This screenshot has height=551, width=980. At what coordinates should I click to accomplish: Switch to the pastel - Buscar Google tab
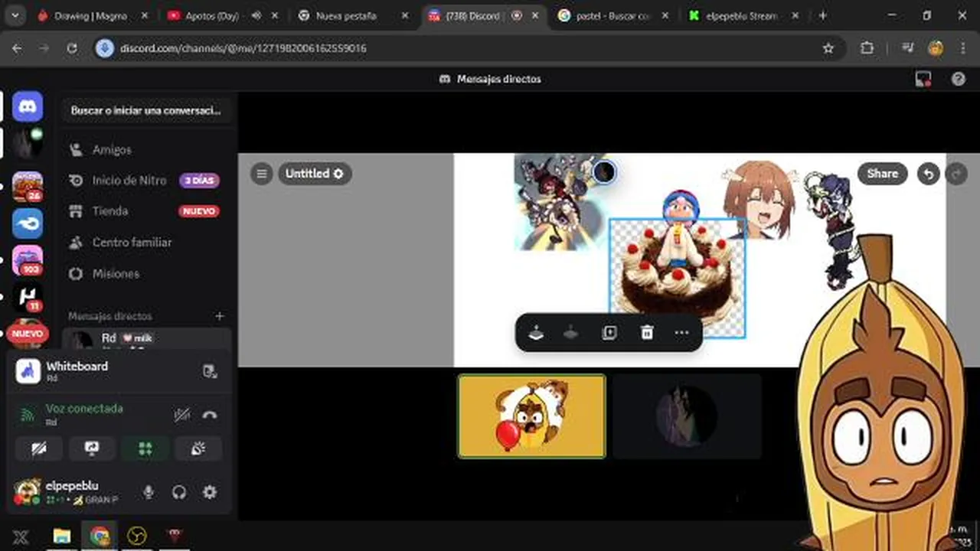point(612,15)
